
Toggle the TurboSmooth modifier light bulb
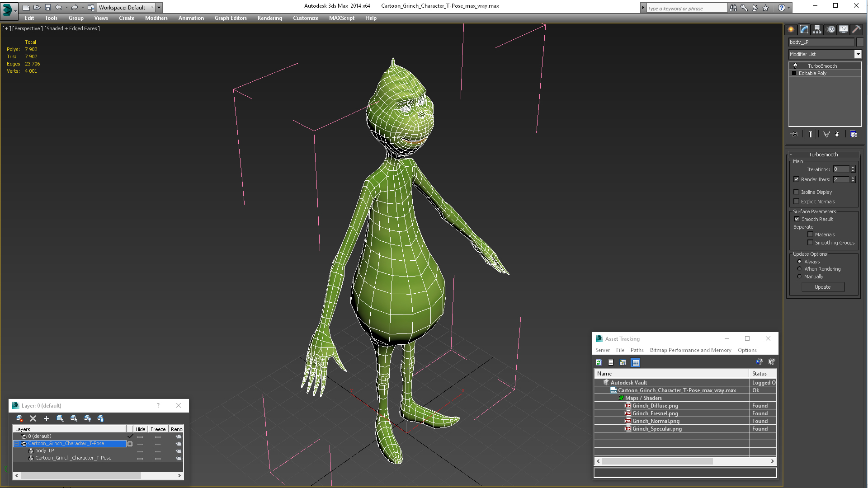[795, 66]
